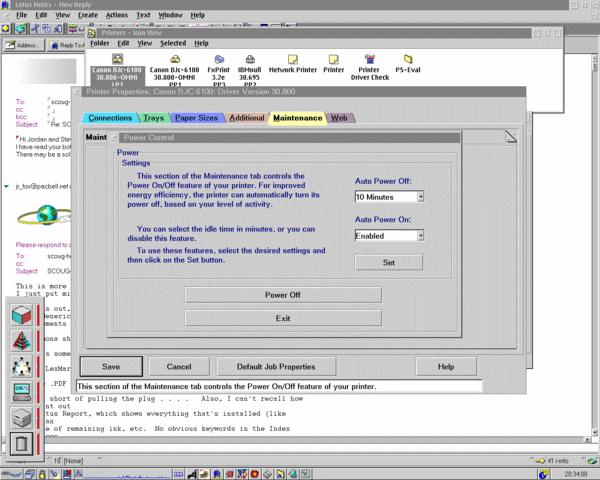600x480 pixels.
Task: Open the Actions menu in Lotus Notes
Action: 117,15
